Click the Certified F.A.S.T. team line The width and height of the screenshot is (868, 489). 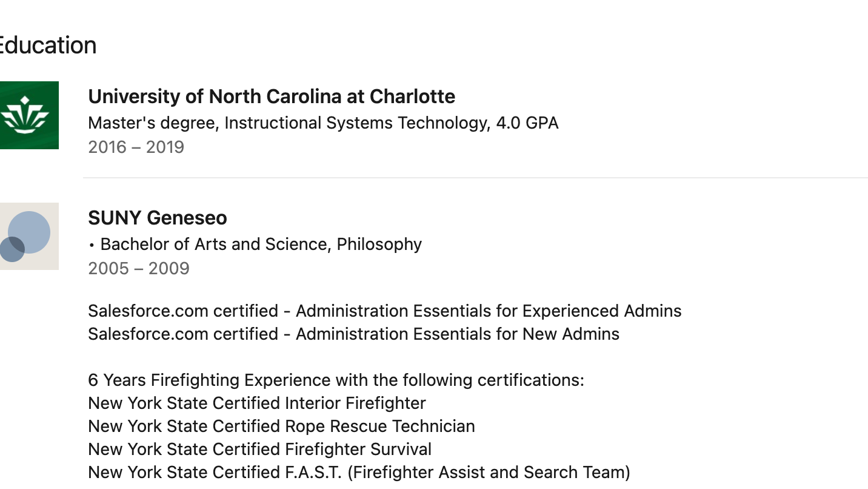click(359, 472)
